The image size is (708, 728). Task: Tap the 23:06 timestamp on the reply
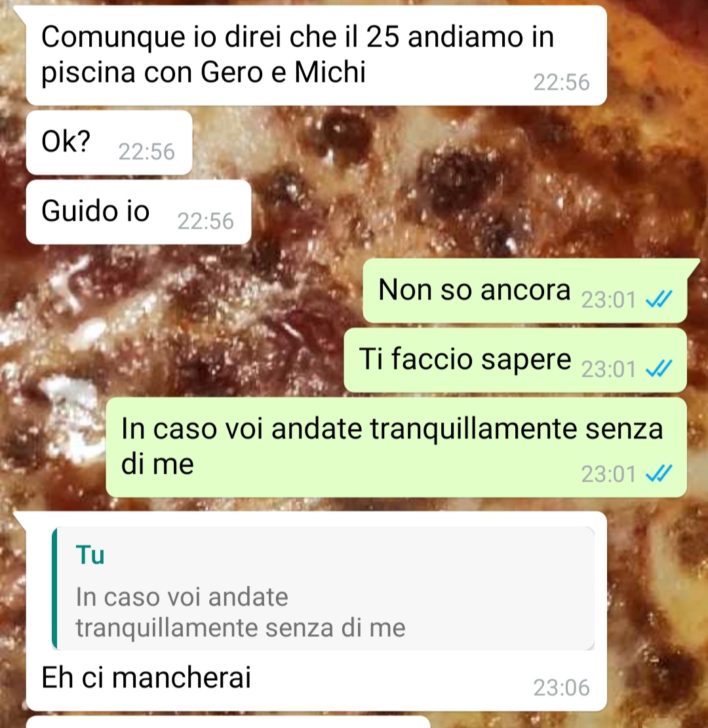(561, 687)
